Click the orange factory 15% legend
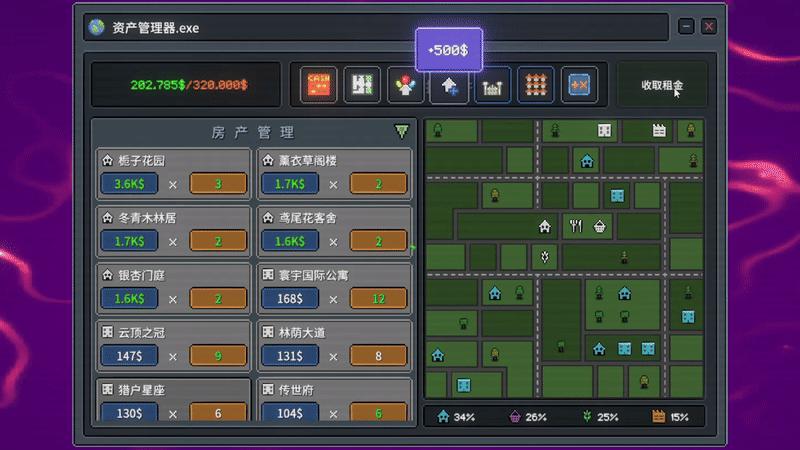The height and width of the screenshot is (450, 800). (x=670, y=416)
